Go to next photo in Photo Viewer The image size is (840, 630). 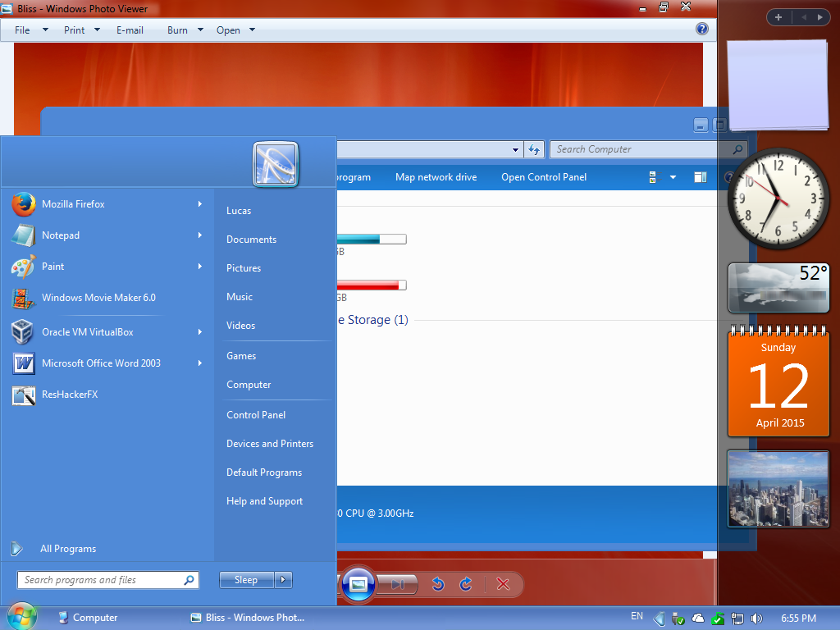click(397, 584)
